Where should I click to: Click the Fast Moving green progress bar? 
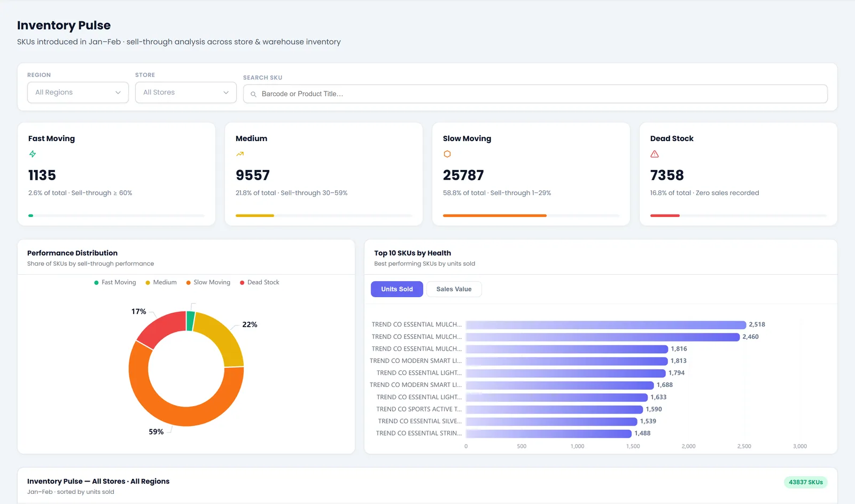(x=31, y=215)
